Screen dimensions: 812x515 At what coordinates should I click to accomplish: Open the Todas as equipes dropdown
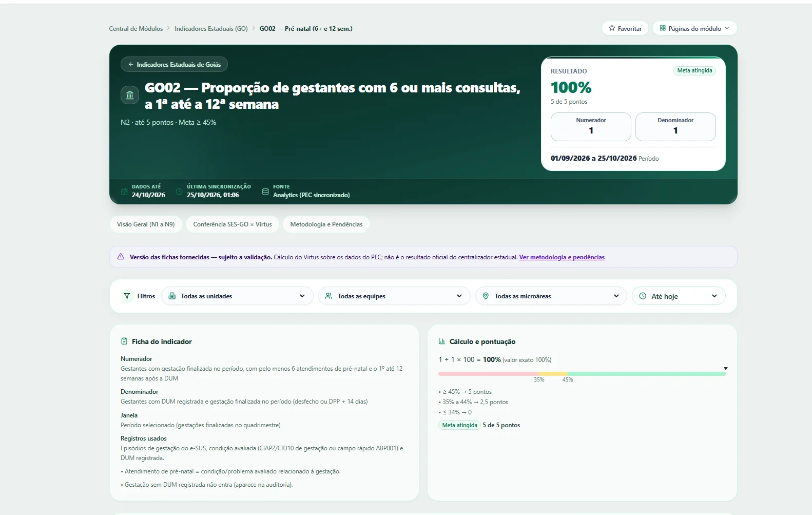click(394, 296)
